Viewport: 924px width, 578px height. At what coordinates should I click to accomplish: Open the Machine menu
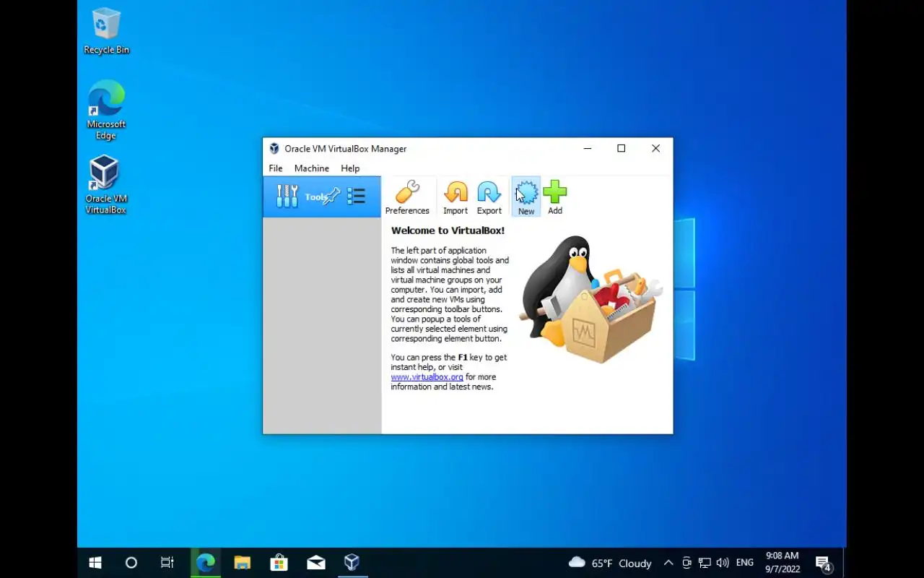point(312,168)
